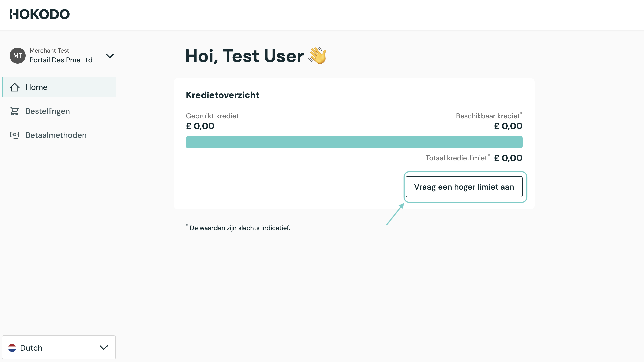Click the Home house icon
Screen dimensions: 644x362
click(15, 87)
